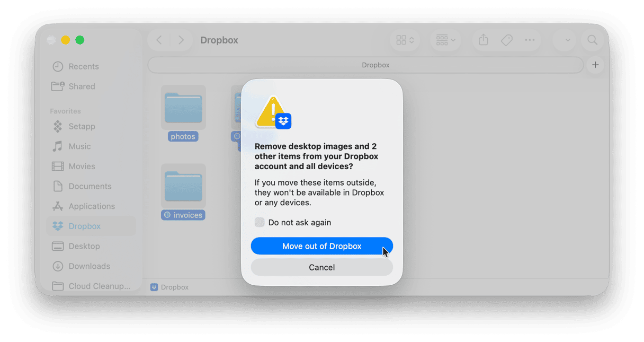Click the green zoom window button
Screen dimensions: 644x342
point(80,40)
